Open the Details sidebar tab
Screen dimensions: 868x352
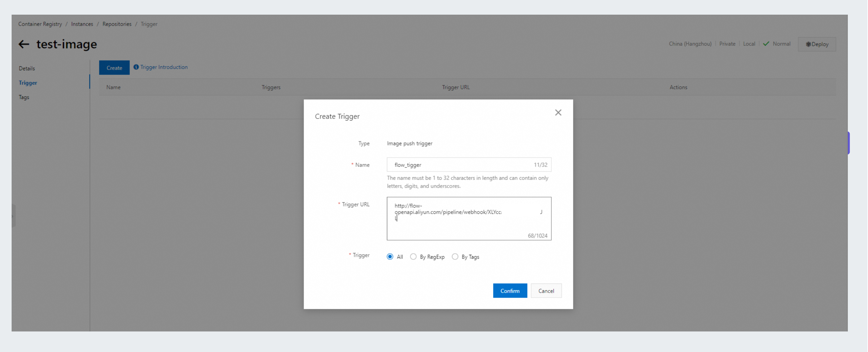27,68
